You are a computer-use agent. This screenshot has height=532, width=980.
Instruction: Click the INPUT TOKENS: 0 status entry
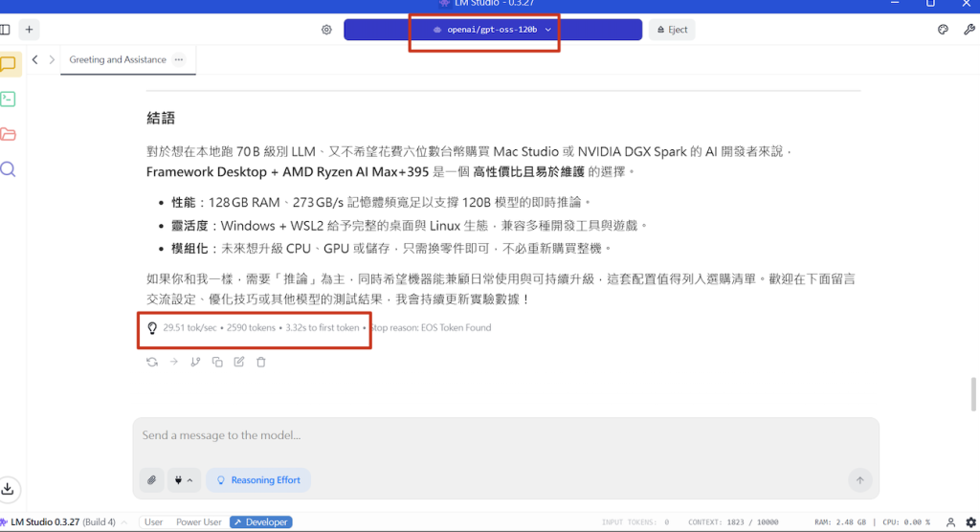pyautogui.click(x=635, y=522)
